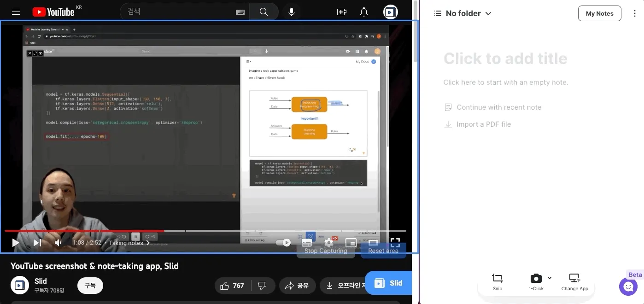Open YouTube notifications bell
This screenshot has width=644, height=304.
(x=364, y=12)
